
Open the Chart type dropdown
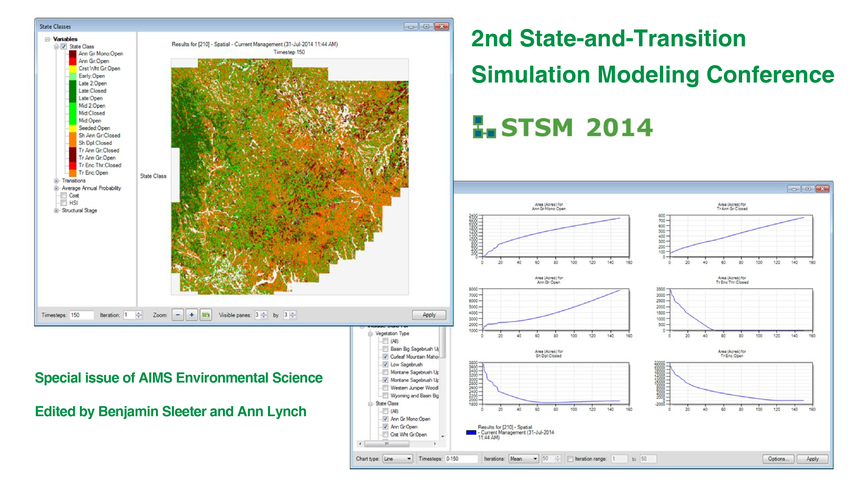click(398, 459)
